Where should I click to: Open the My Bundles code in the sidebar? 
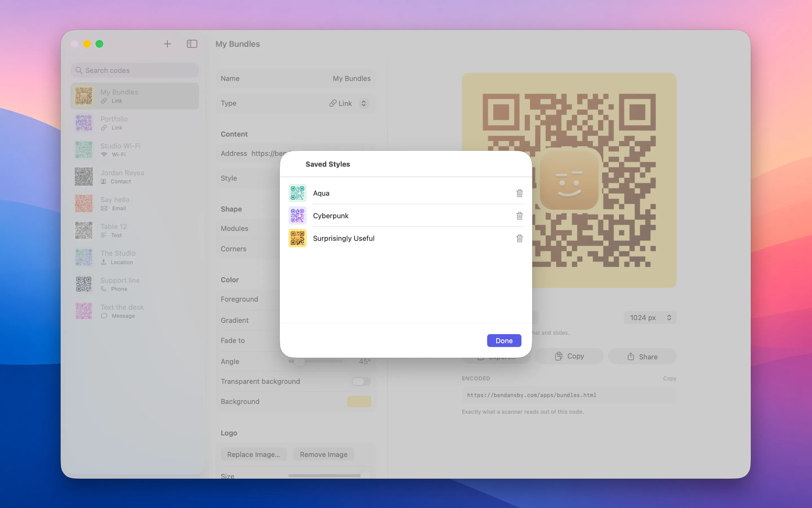pyautogui.click(x=134, y=96)
